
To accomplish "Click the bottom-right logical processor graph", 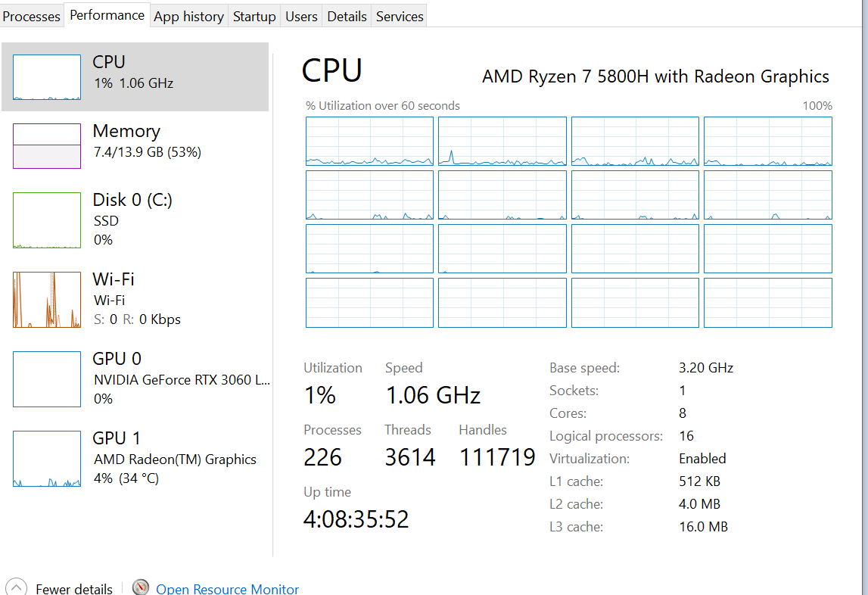I will (x=768, y=303).
